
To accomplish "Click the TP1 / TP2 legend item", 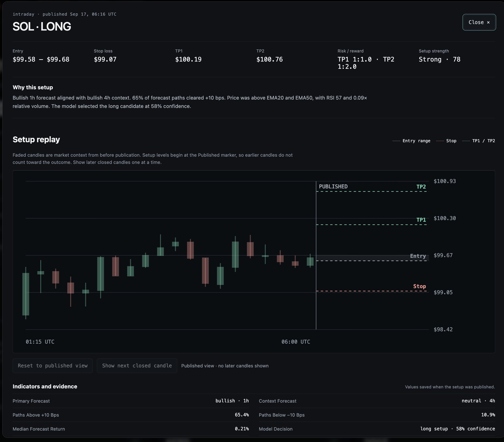I will [478, 141].
